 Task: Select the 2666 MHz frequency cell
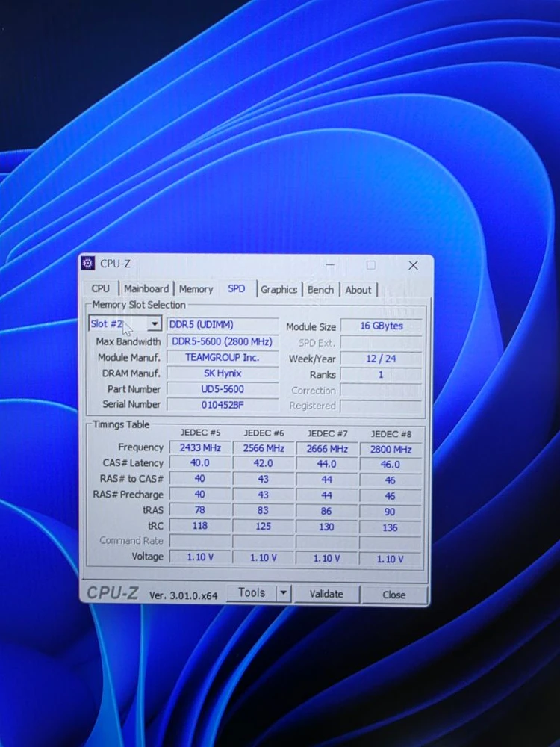(x=327, y=449)
